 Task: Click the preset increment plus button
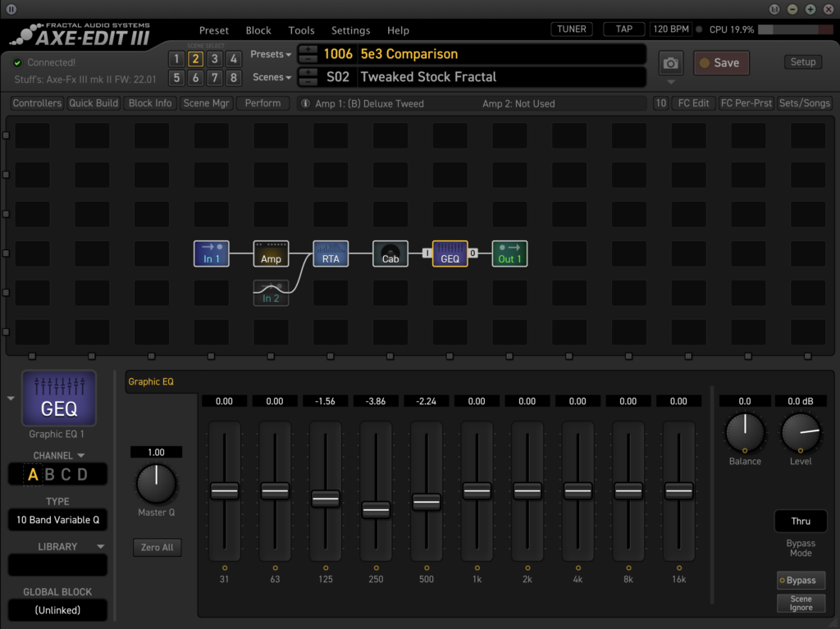(308, 49)
